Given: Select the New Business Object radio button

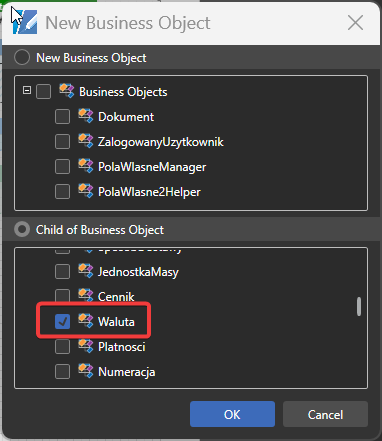Looking at the screenshot, I should coord(22,57).
